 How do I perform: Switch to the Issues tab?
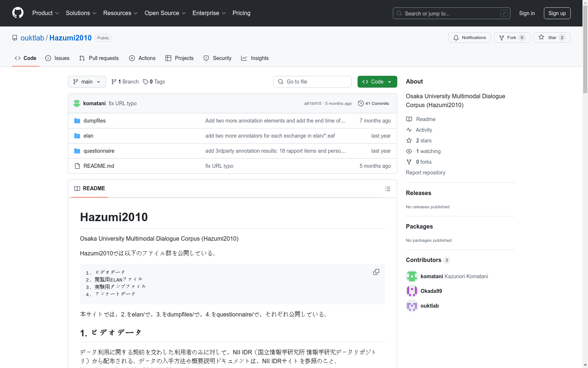tap(57, 58)
